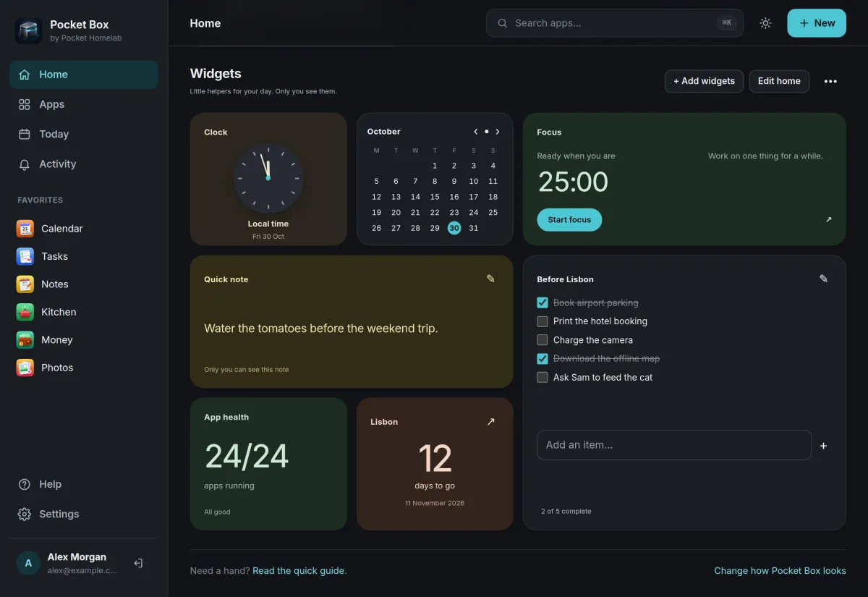The height and width of the screenshot is (597, 868).
Task: Click the plus icon to add list item
Action: coord(823,446)
